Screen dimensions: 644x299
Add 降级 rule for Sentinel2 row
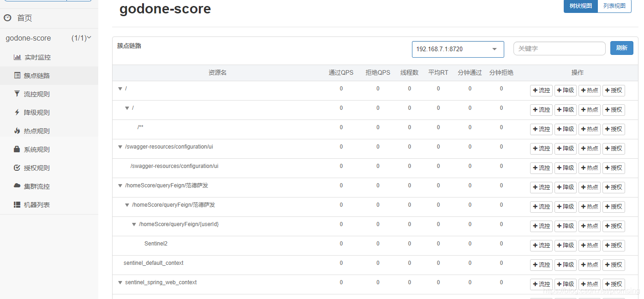566,245
